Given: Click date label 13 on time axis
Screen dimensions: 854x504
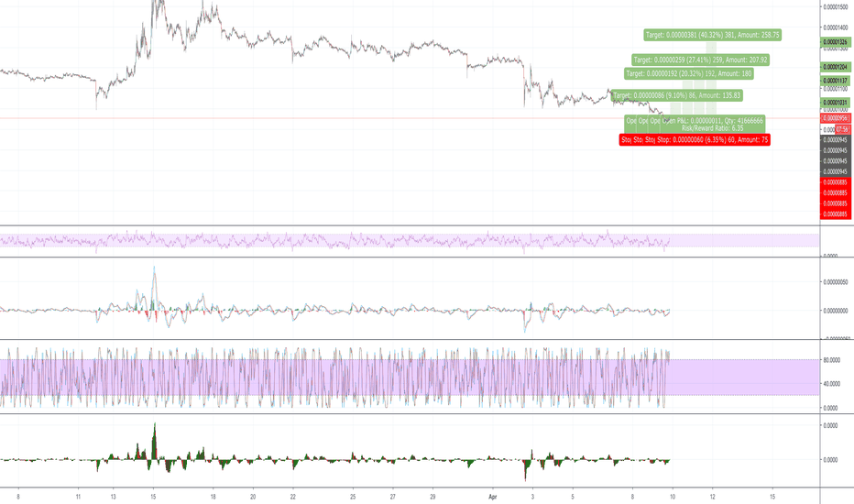Looking at the screenshot, I should point(113,497).
